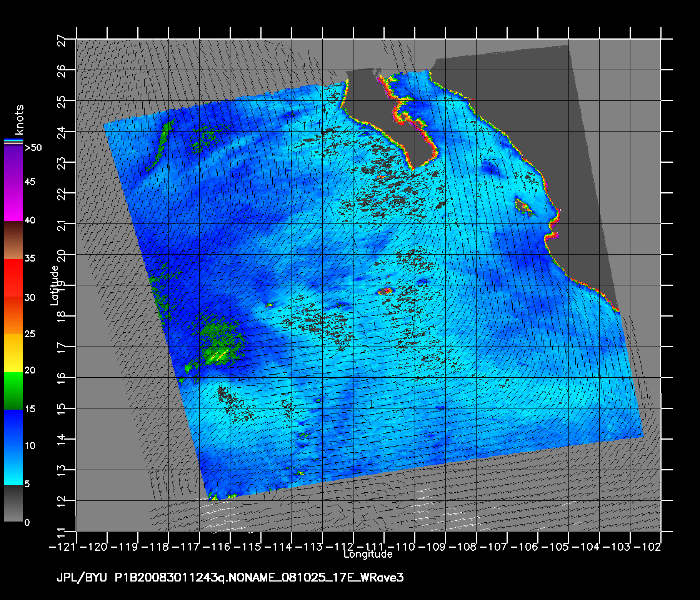Select the purple 45–50 knots legend segment

coord(13,165)
